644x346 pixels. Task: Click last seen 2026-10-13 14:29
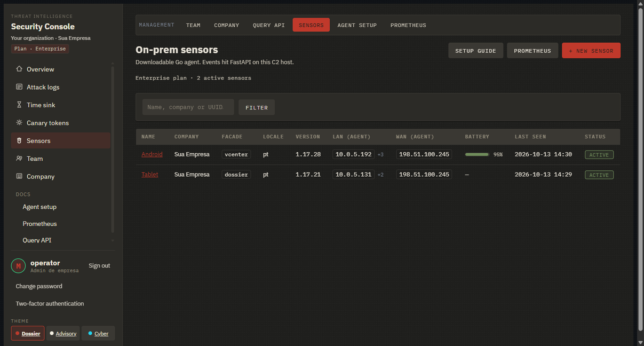coord(543,175)
